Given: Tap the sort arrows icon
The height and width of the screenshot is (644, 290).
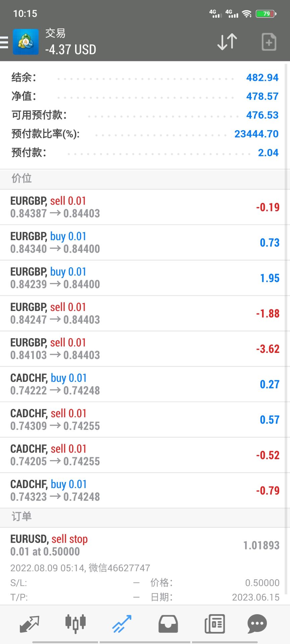Looking at the screenshot, I should point(227,42).
